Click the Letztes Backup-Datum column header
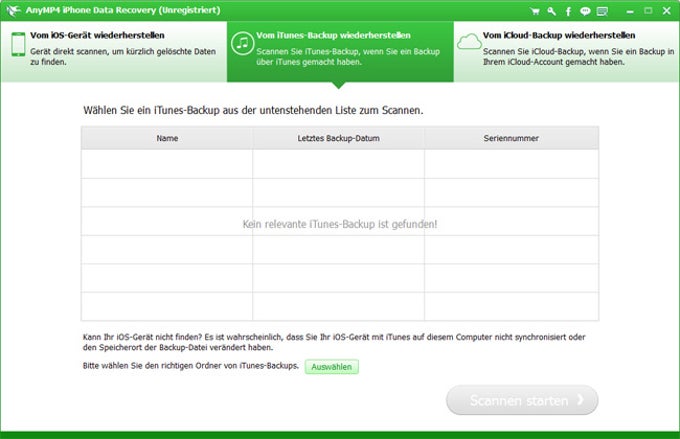This screenshot has height=439, width=680. [x=338, y=138]
